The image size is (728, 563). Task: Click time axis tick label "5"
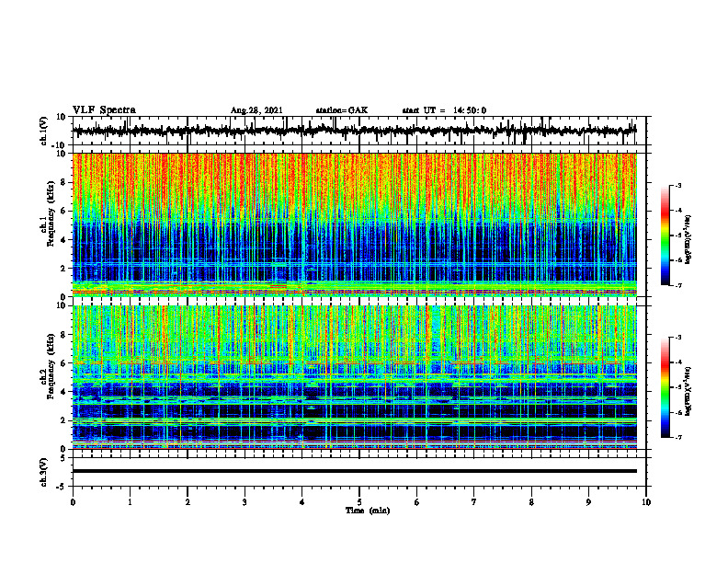(x=359, y=502)
